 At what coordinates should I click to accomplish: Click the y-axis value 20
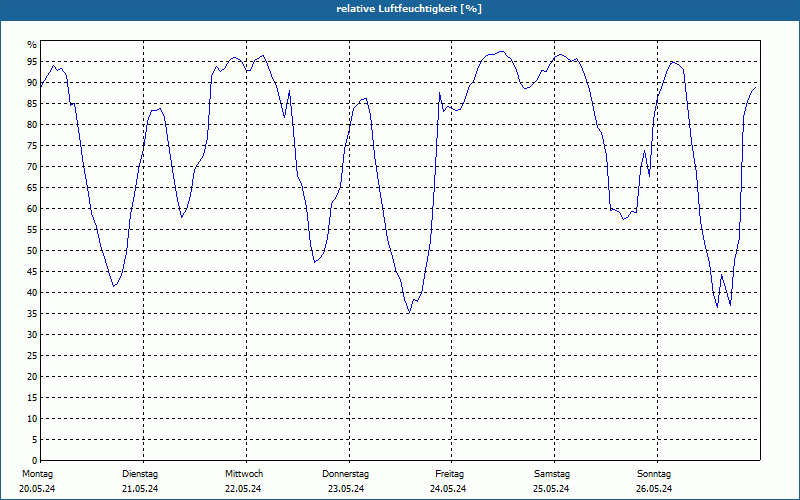(x=32, y=377)
